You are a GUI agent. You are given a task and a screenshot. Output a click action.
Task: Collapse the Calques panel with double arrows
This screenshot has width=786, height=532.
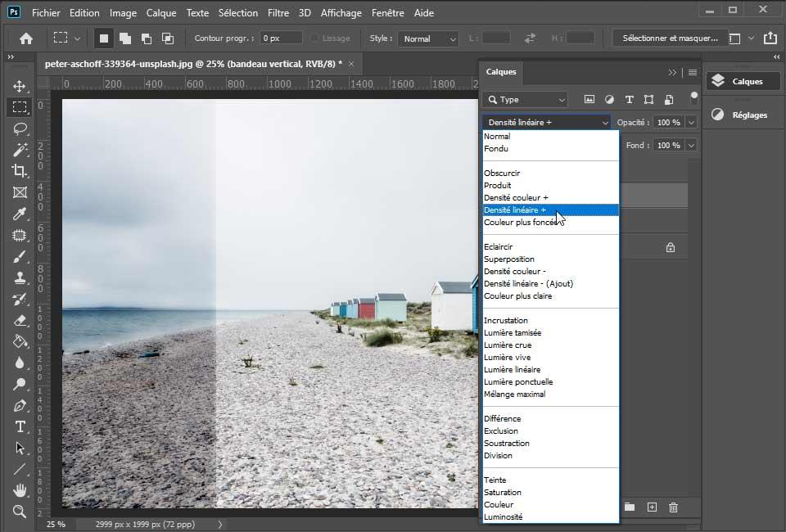672,73
